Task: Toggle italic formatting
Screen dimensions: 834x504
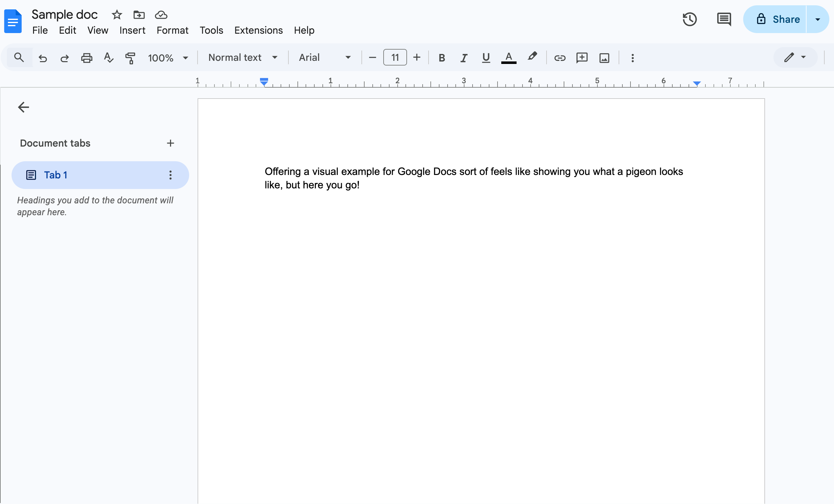Action: pos(464,58)
